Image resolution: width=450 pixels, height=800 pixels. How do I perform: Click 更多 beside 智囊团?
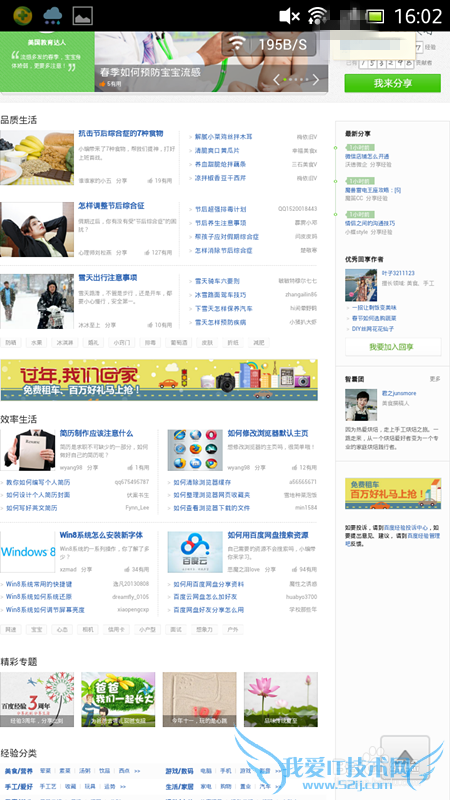[x=435, y=379]
